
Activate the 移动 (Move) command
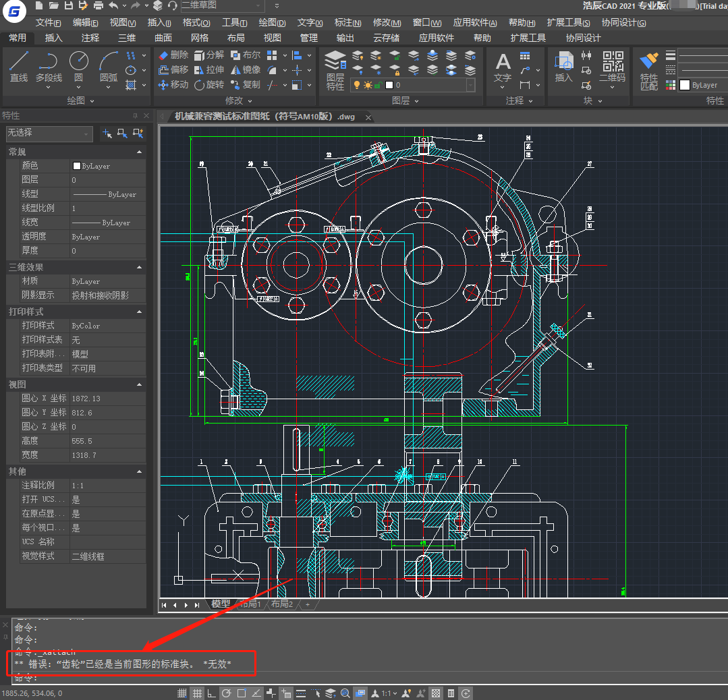(173, 84)
